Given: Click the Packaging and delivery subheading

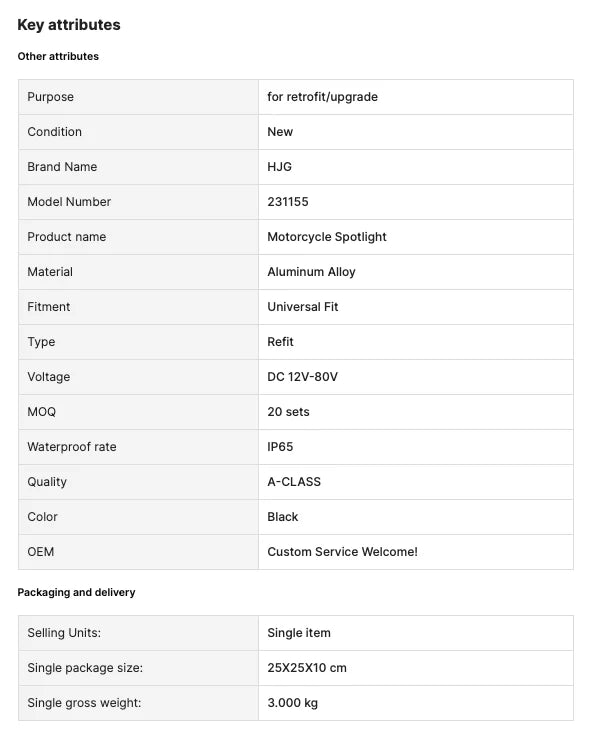Looking at the screenshot, I should click(x=76, y=592).
